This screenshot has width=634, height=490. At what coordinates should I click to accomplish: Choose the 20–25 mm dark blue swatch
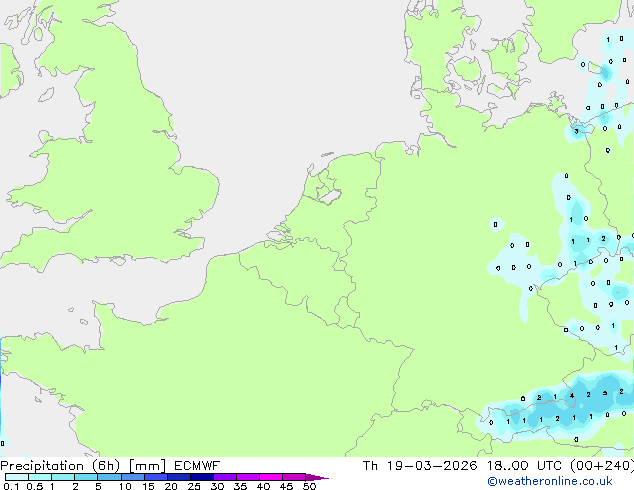[x=178, y=477]
